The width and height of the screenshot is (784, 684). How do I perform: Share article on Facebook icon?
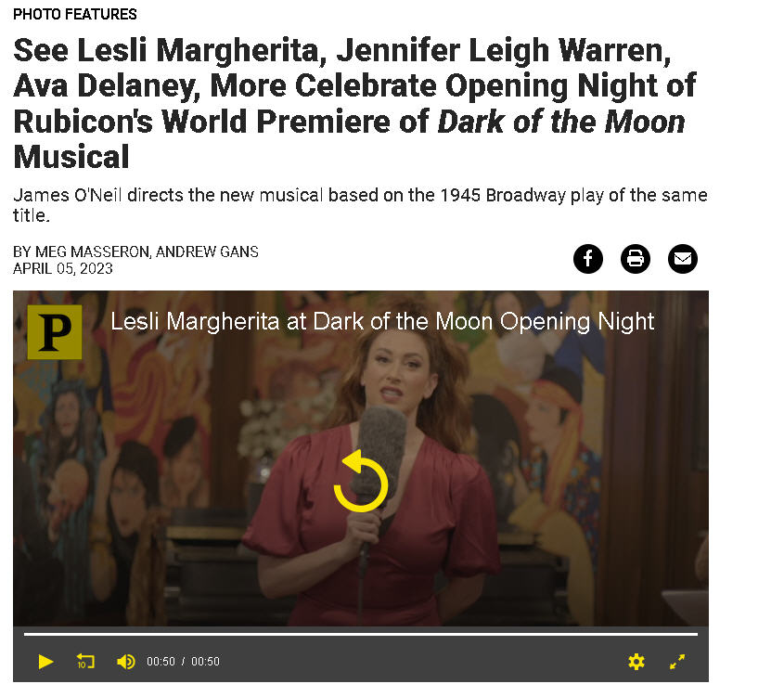coord(588,259)
